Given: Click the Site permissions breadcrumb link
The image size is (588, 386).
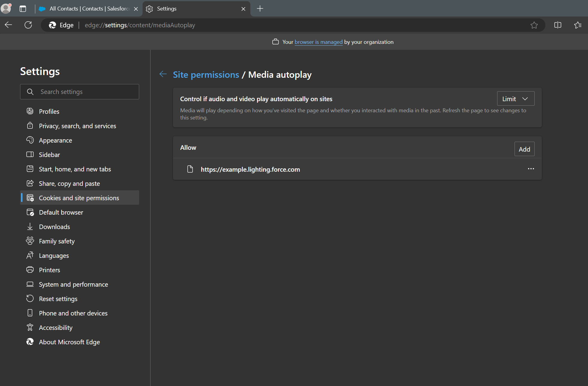Looking at the screenshot, I should coord(206,75).
